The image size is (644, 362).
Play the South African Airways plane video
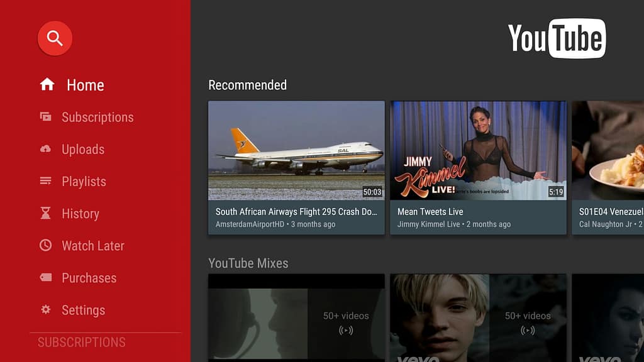(x=296, y=151)
